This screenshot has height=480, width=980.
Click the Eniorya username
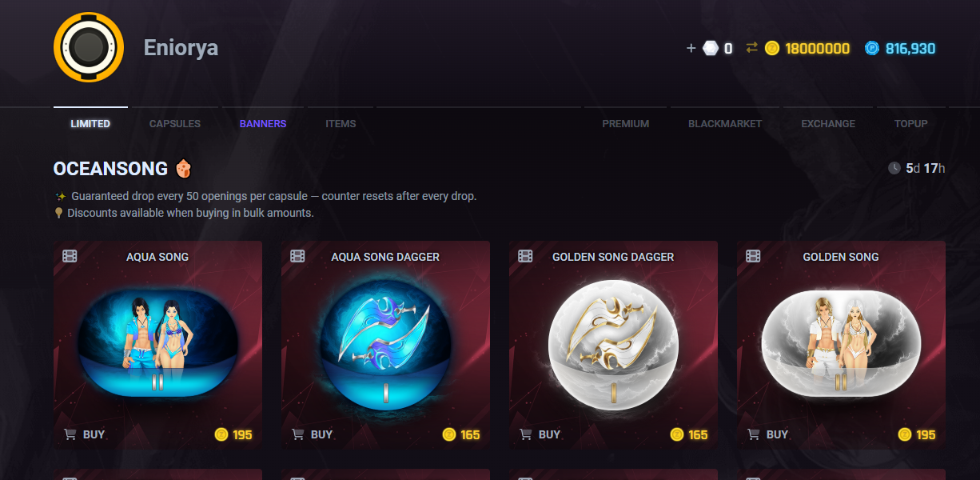pos(181,48)
